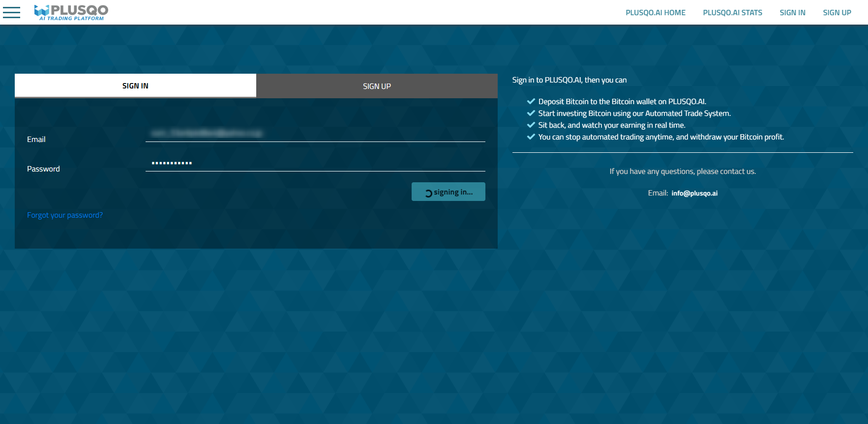The width and height of the screenshot is (868, 424).
Task: Open the hamburger menu icon
Action: [11, 12]
